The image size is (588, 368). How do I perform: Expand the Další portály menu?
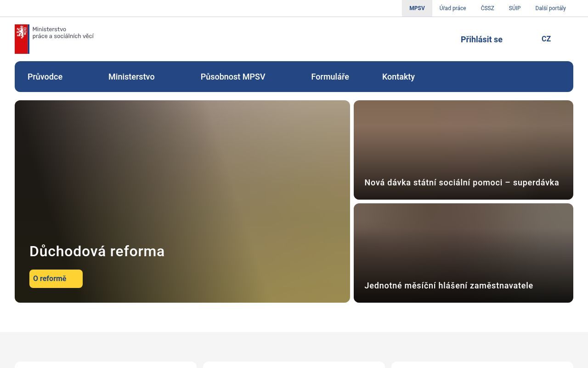pos(550,8)
